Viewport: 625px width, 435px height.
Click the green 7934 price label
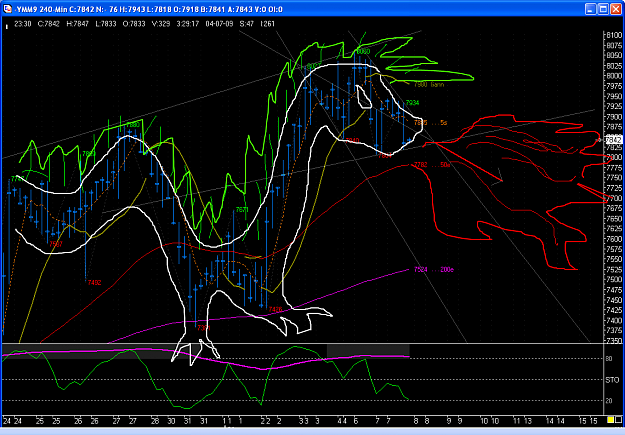pos(413,103)
